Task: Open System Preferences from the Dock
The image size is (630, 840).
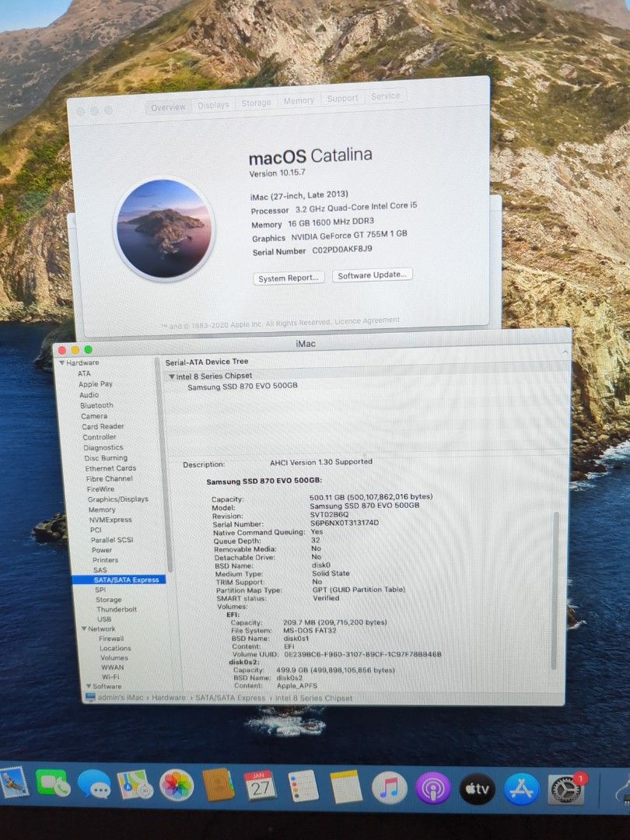Action: pos(567,789)
